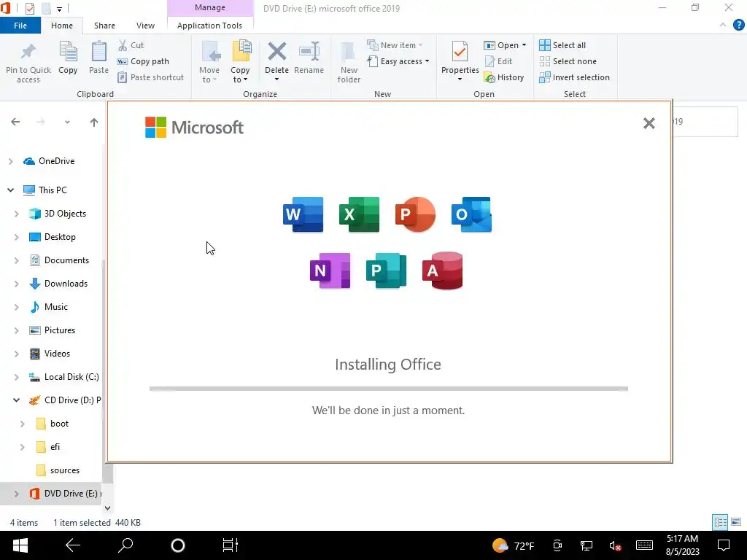Open the New item dropdown
The image size is (747, 560).
point(395,45)
